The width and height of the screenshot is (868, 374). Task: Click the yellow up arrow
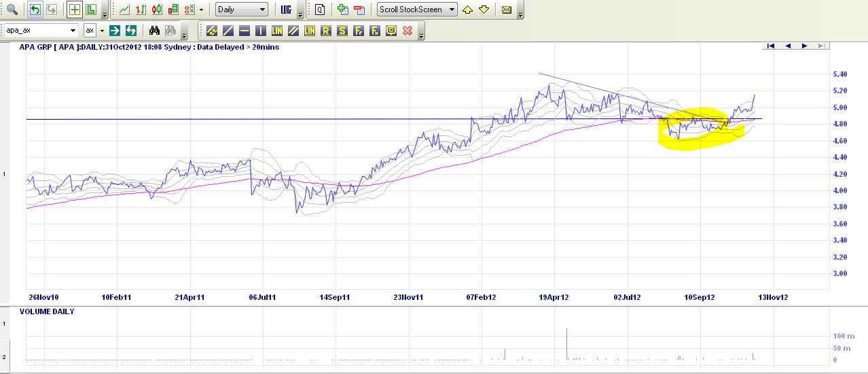coord(467,10)
